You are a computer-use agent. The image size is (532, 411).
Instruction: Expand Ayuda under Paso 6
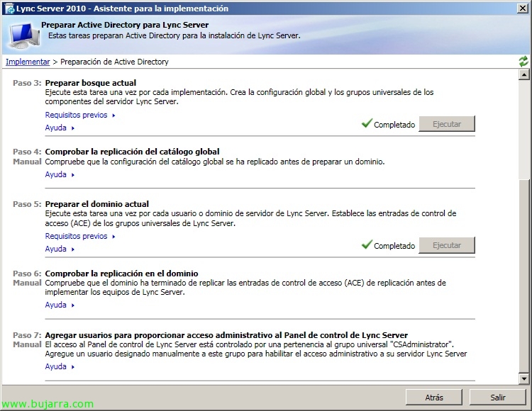tap(60, 305)
